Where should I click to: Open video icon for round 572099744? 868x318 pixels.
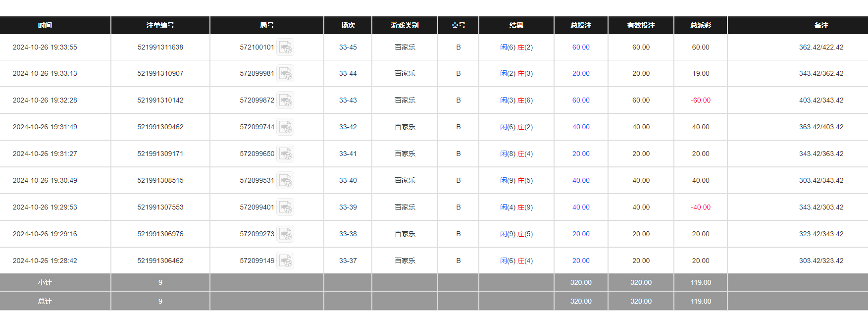point(285,127)
